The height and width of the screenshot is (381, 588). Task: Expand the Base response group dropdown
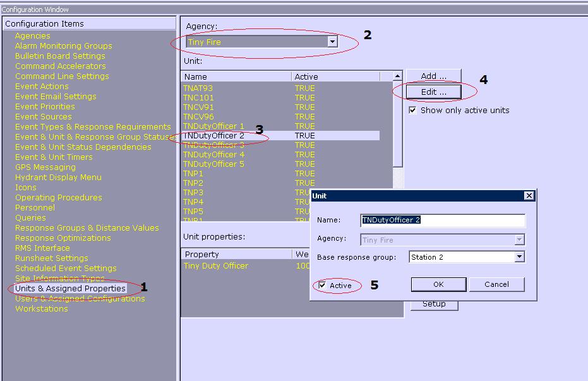(x=519, y=257)
